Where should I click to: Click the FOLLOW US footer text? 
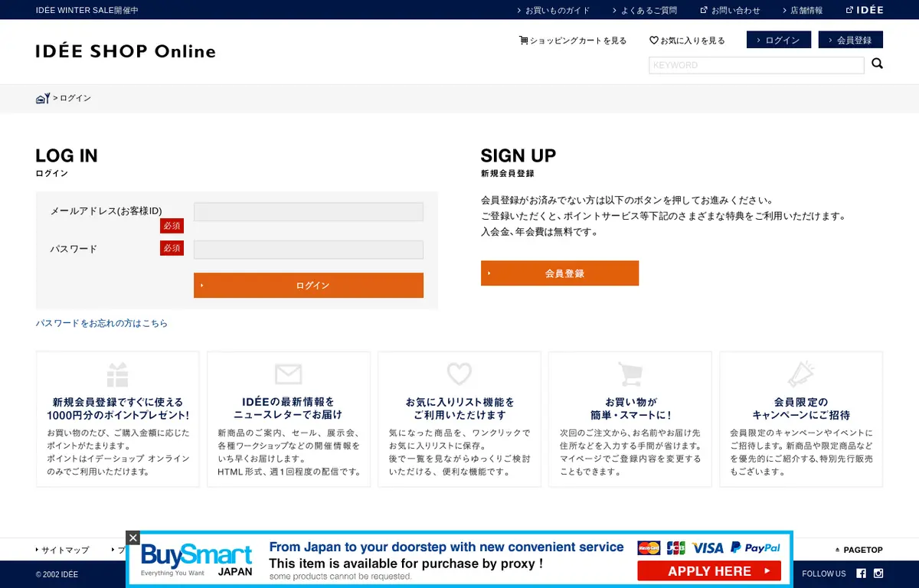(x=824, y=574)
